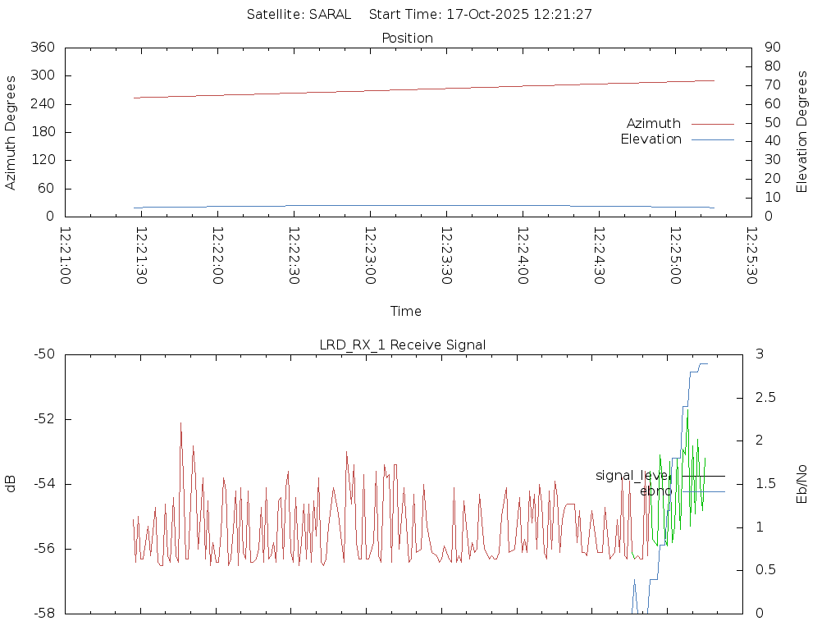Viewport: 840px width, 630px height.
Task: Select the 12:21:30 time axis tick label
Action: point(141,256)
